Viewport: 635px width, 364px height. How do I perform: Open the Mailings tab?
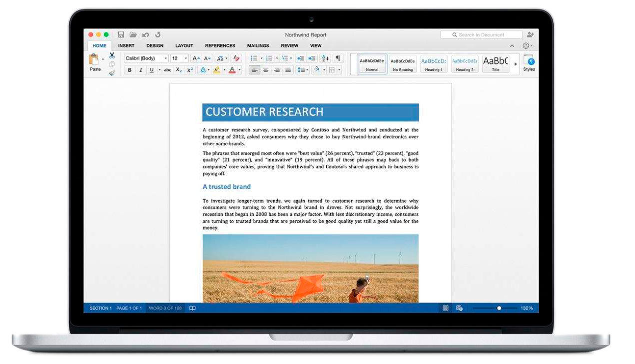click(x=258, y=45)
